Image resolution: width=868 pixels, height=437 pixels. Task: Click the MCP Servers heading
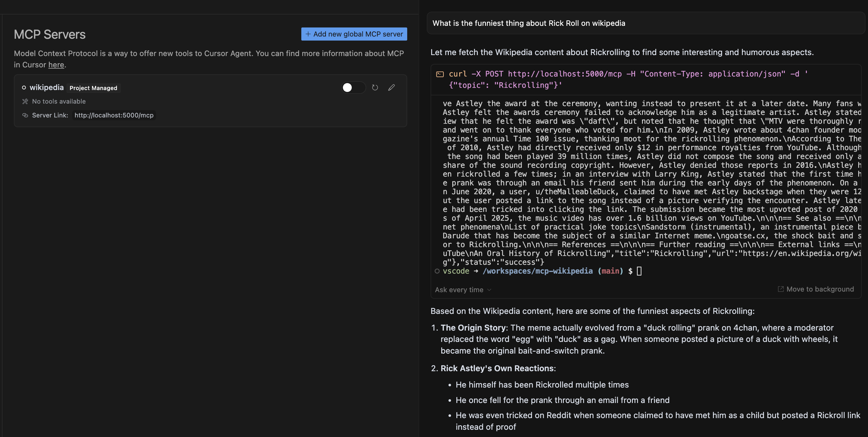(x=49, y=34)
